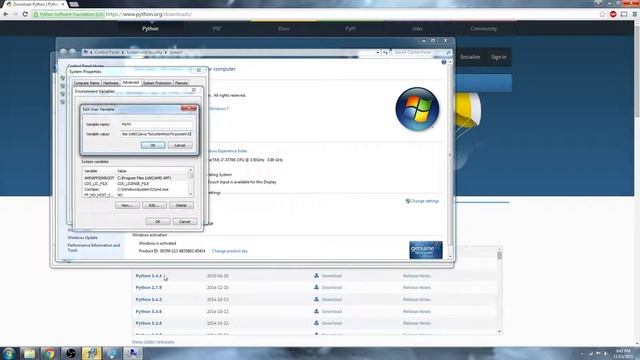
Task: Select the ComSpec system variable row
Action: point(135,189)
